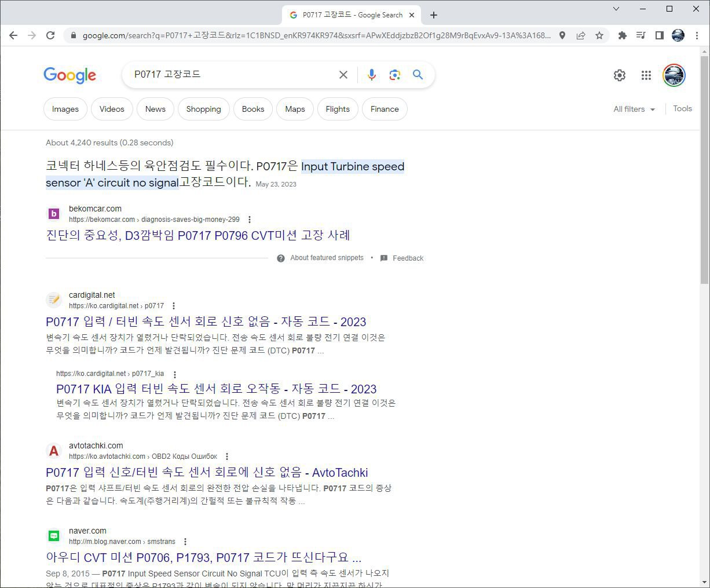Switch to the News filter
Screen dimensions: 710x588
point(155,109)
